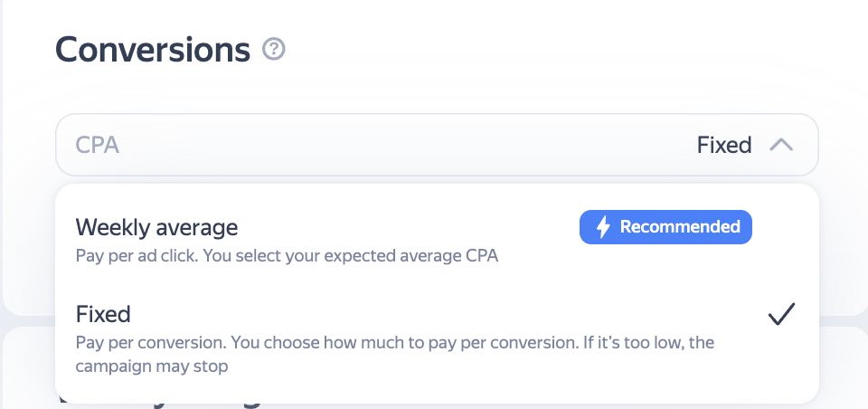Choose the Fixed option title in the list

(x=103, y=314)
